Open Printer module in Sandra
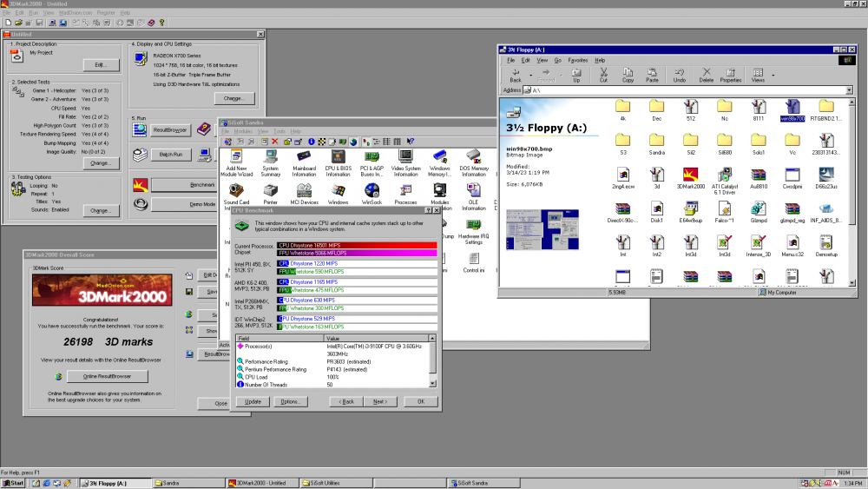 (x=270, y=195)
